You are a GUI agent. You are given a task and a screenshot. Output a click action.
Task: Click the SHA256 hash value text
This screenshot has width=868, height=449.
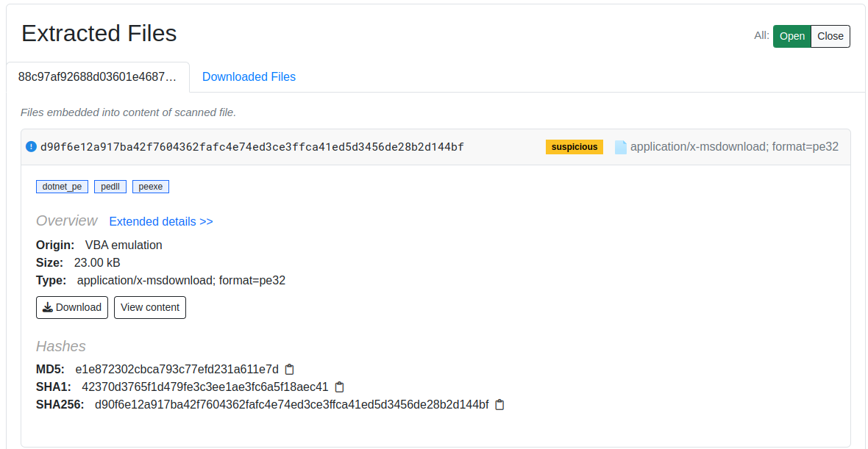(x=291, y=404)
